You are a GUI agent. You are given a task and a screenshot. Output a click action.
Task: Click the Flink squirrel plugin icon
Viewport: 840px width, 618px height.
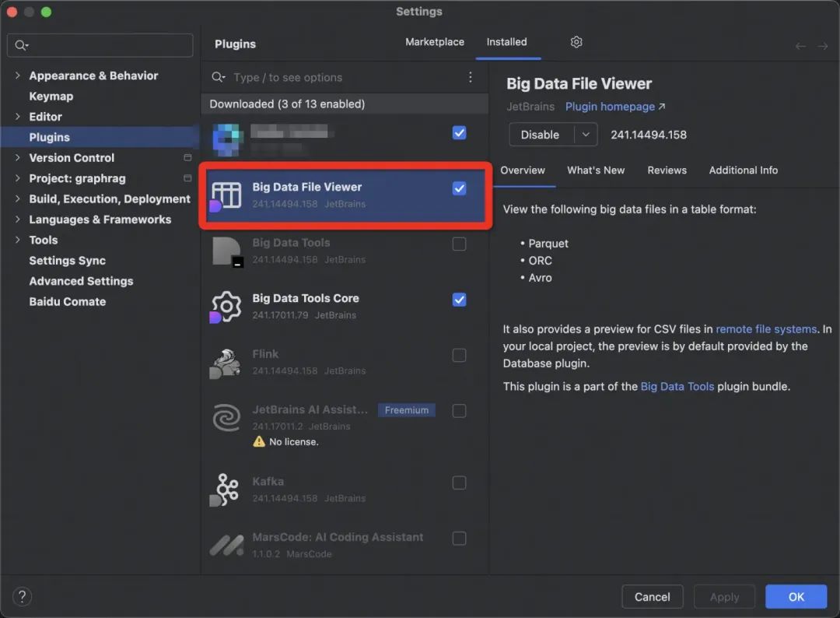(x=226, y=363)
